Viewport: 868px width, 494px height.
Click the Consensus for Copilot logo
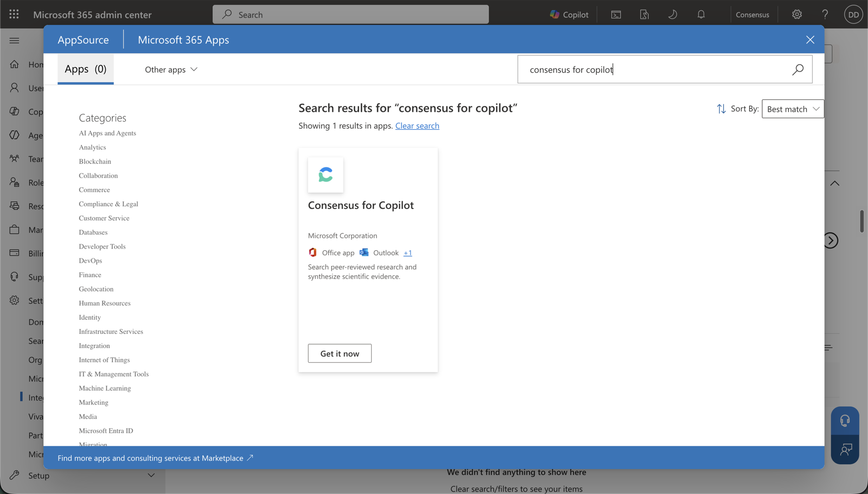pyautogui.click(x=325, y=175)
